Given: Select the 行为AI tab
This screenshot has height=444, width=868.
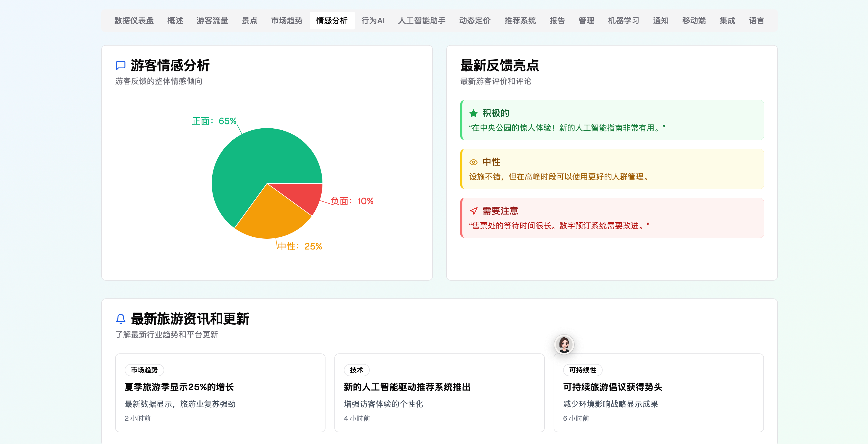Looking at the screenshot, I should coord(372,21).
